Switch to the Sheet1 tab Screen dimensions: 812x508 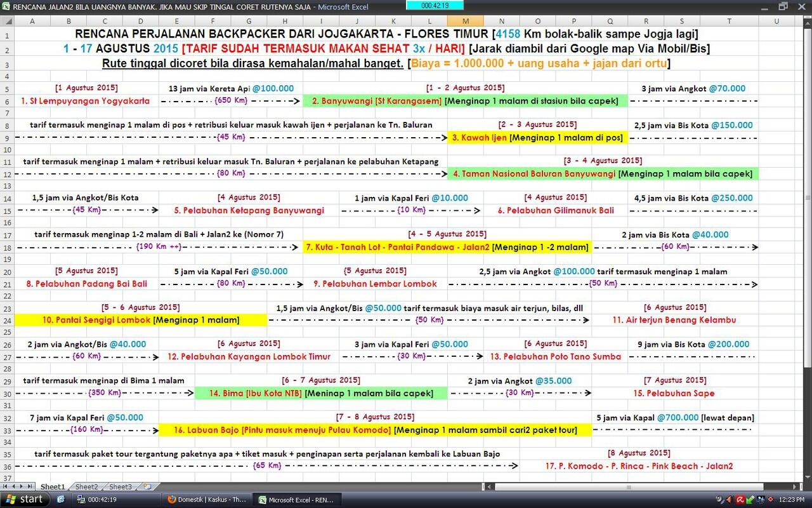pos(53,487)
